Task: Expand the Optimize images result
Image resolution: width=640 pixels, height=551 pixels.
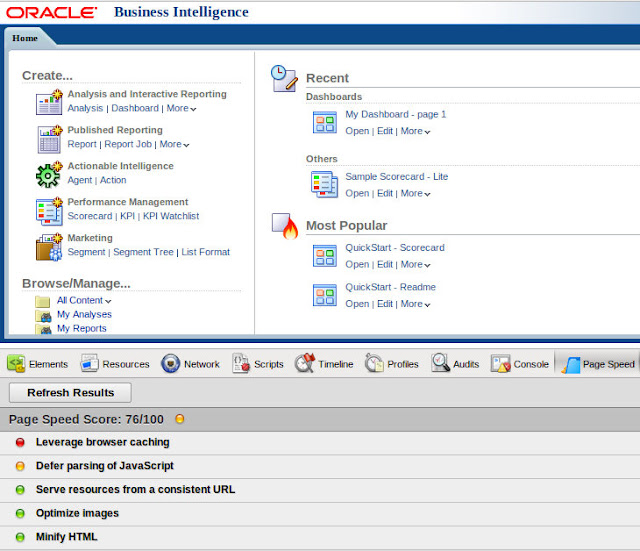Action: coord(320,513)
